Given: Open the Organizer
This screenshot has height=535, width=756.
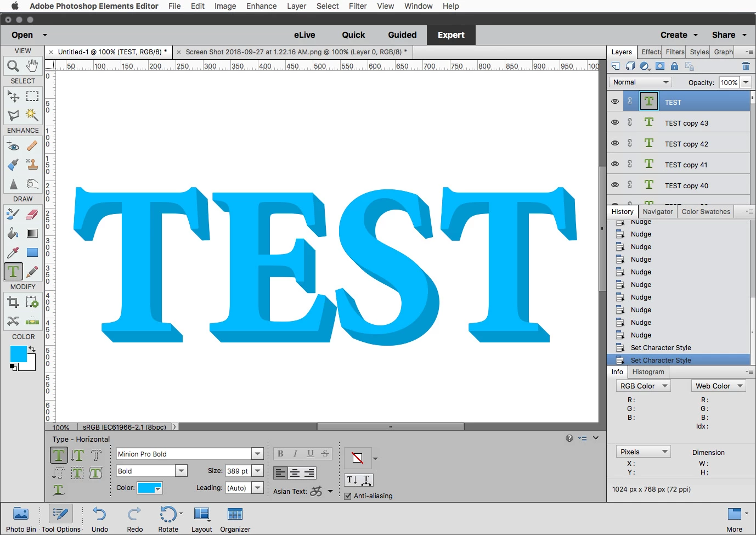Looking at the screenshot, I should [x=235, y=519].
